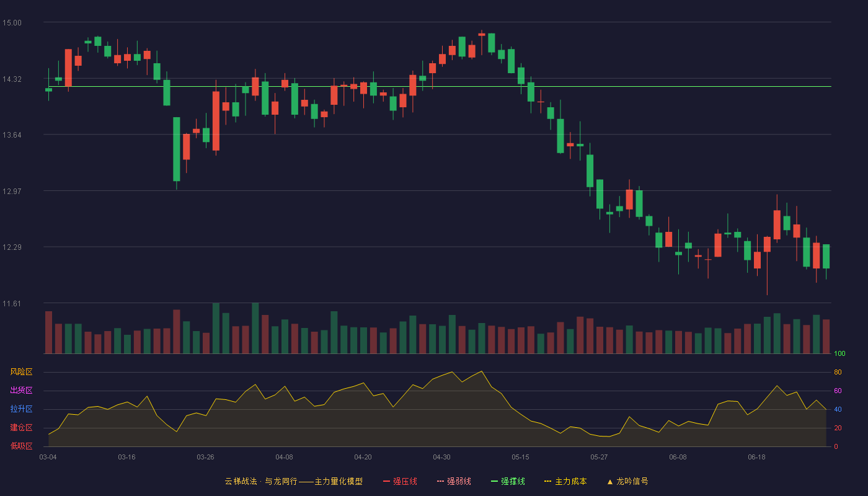Hide the 强压线 series via its label
This screenshot has height=496, width=868.
(405, 481)
